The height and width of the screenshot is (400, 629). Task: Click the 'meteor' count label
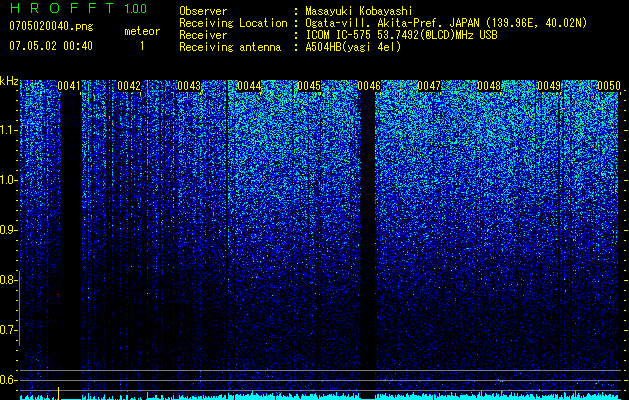[x=142, y=31]
